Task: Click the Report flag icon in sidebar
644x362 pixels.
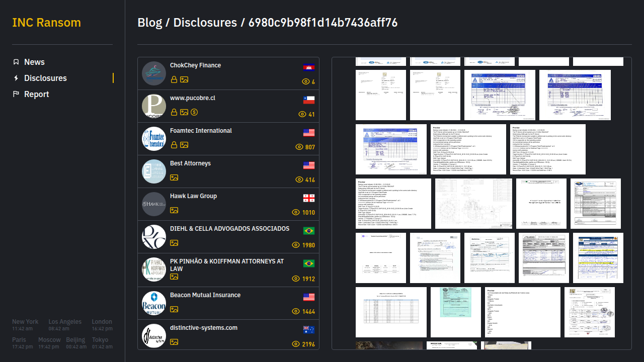Action: coord(16,94)
